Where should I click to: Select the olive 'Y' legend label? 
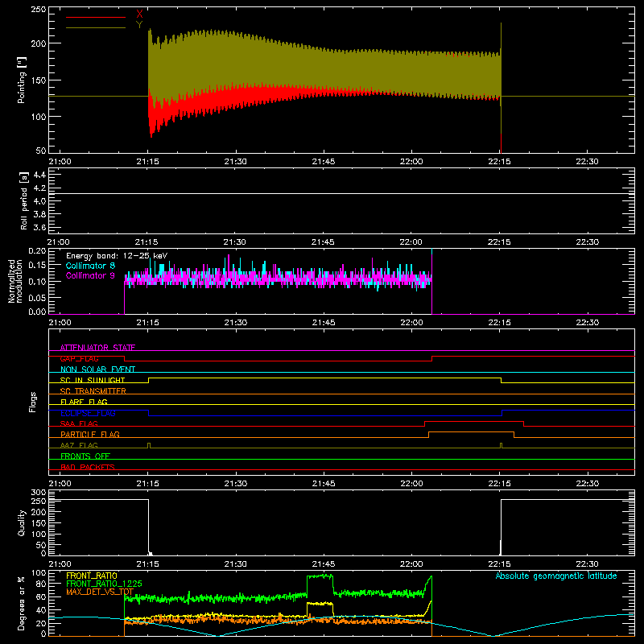(x=139, y=25)
